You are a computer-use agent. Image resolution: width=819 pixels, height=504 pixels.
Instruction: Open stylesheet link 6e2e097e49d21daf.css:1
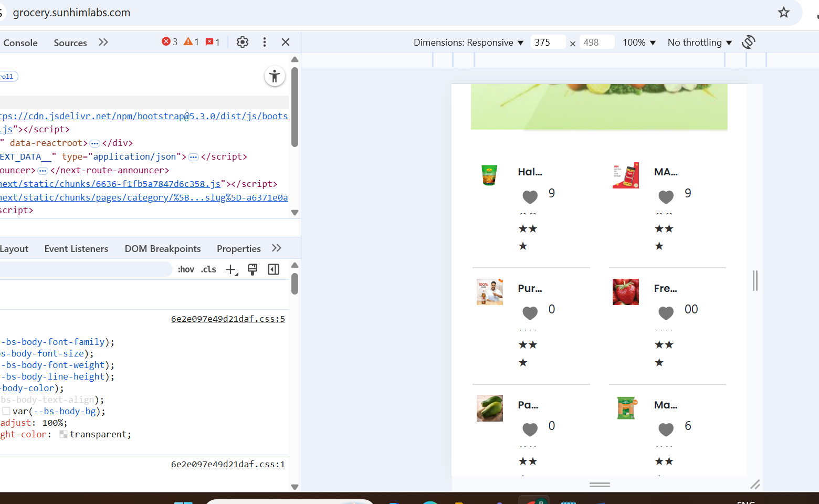coord(228,464)
